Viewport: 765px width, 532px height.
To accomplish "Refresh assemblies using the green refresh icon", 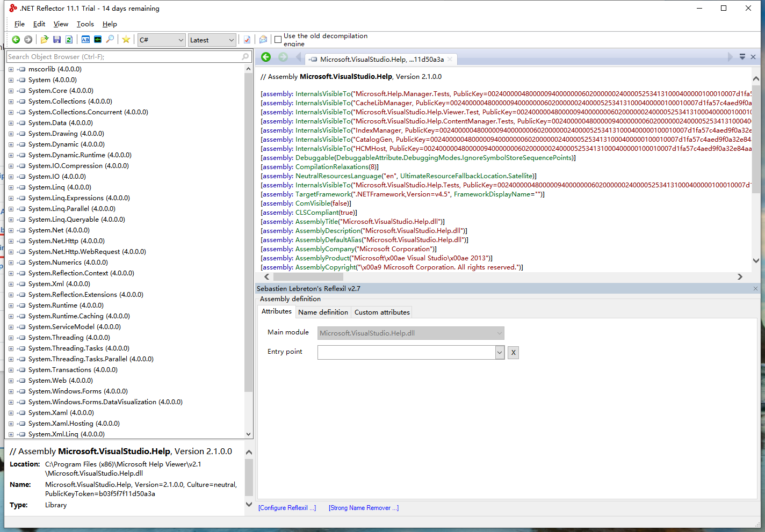I will 69,40.
